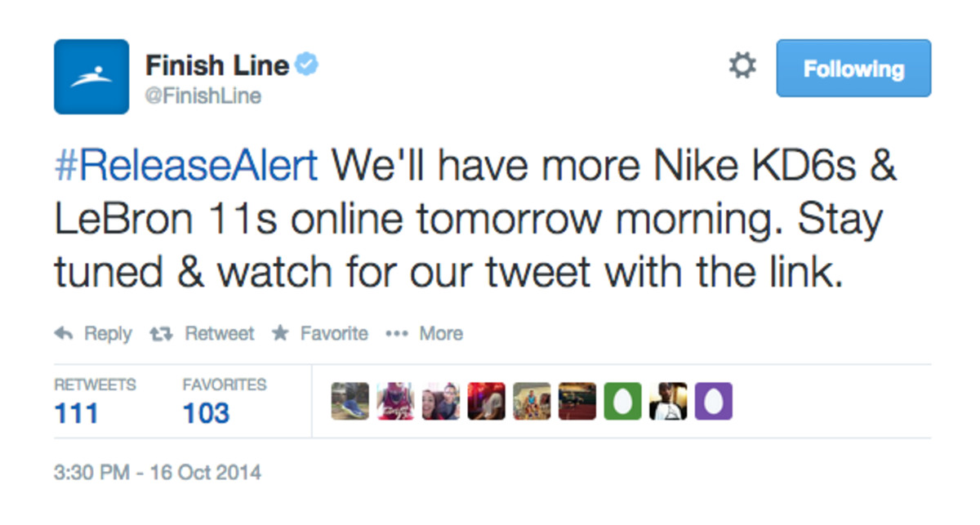View the 103 favorites list
980x525 pixels.
pos(206,412)
